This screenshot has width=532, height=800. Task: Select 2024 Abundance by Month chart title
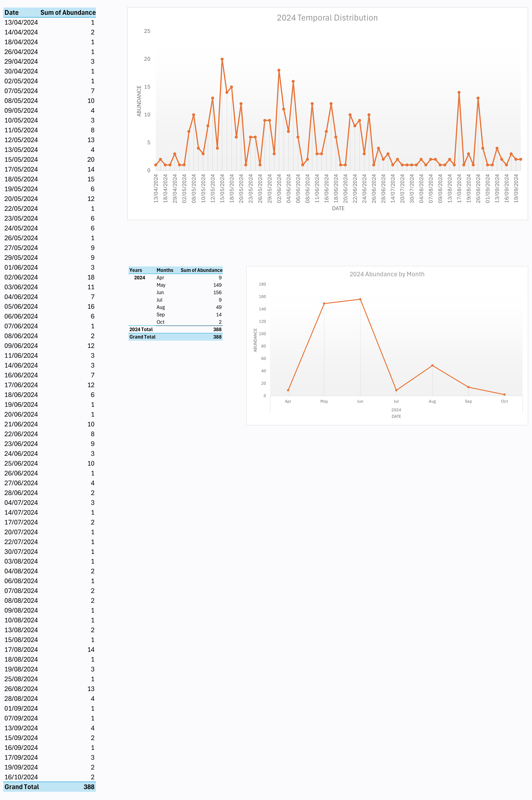[x=387, y=274]
